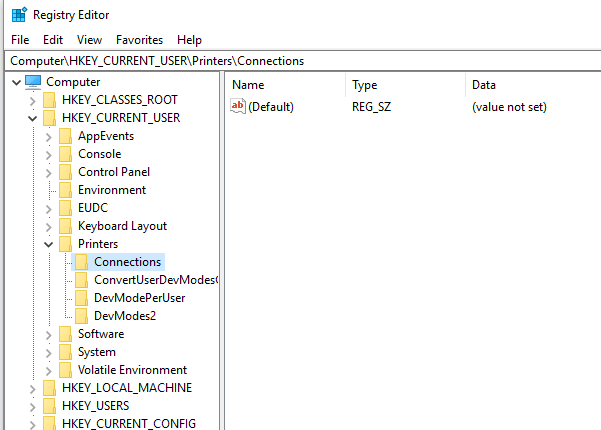Collapse the Computer root node
Viewport: 601px width, 430px height.
pos(16,82)
